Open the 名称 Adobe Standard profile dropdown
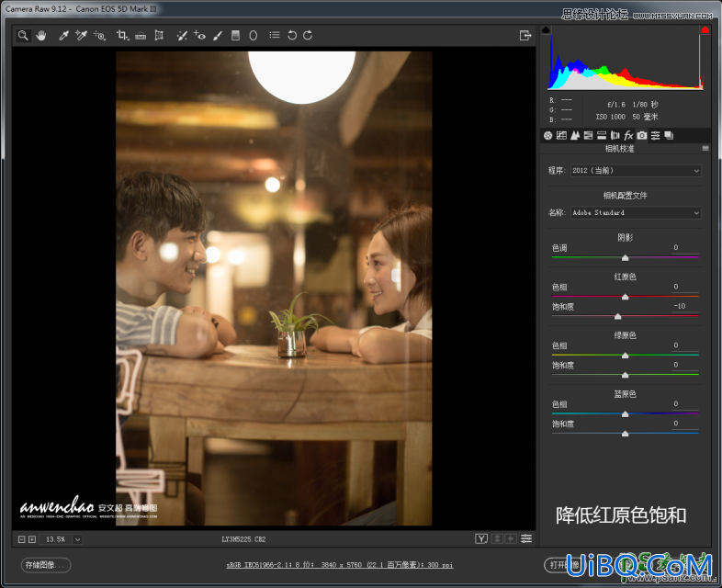This screenshot has height=588, width=722. point(636,213)
